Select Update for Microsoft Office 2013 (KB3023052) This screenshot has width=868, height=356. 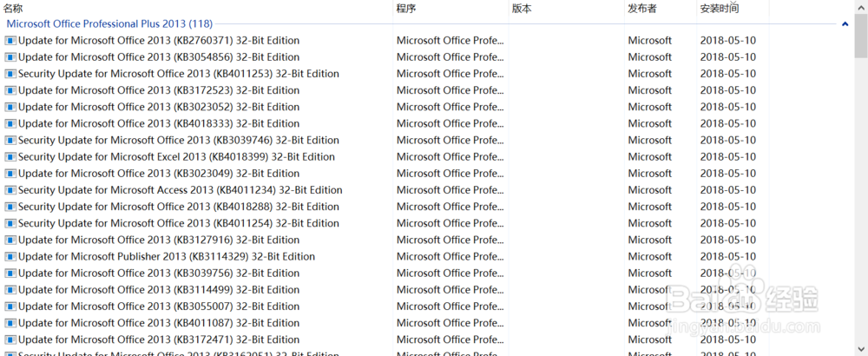pyautogui.click(x=159, y=107)
